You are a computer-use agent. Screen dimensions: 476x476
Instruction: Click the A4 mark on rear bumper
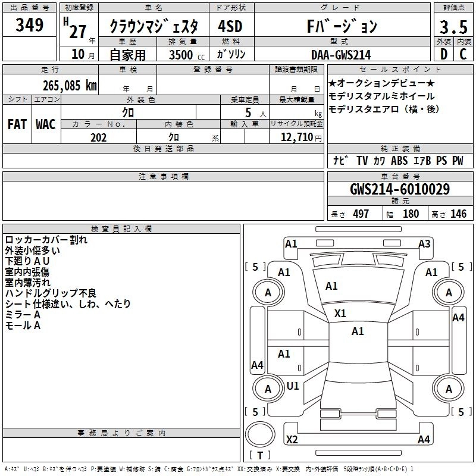click(x=424, y=439)
